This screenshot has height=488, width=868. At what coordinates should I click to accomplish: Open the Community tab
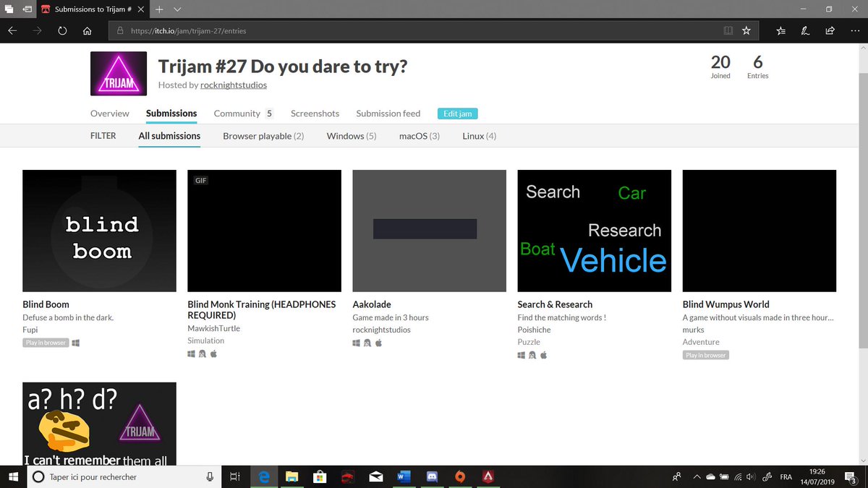point(244,114)
